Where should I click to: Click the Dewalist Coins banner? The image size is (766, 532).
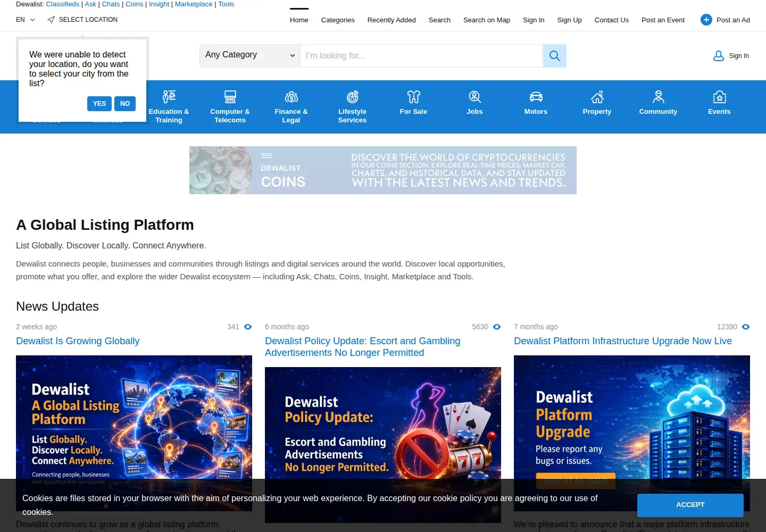383,170
